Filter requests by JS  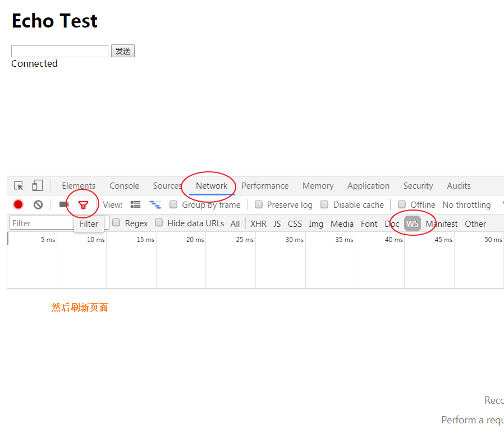point(277,224)
